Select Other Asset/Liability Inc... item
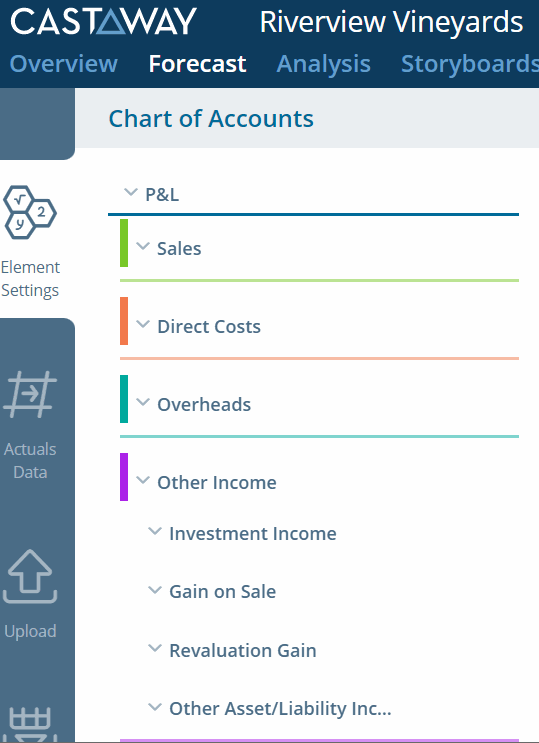539x743 pixels. tap(280, 708)
